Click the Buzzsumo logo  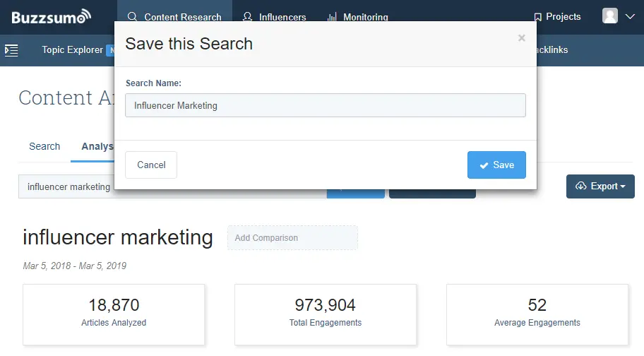[x=51, y=16]
